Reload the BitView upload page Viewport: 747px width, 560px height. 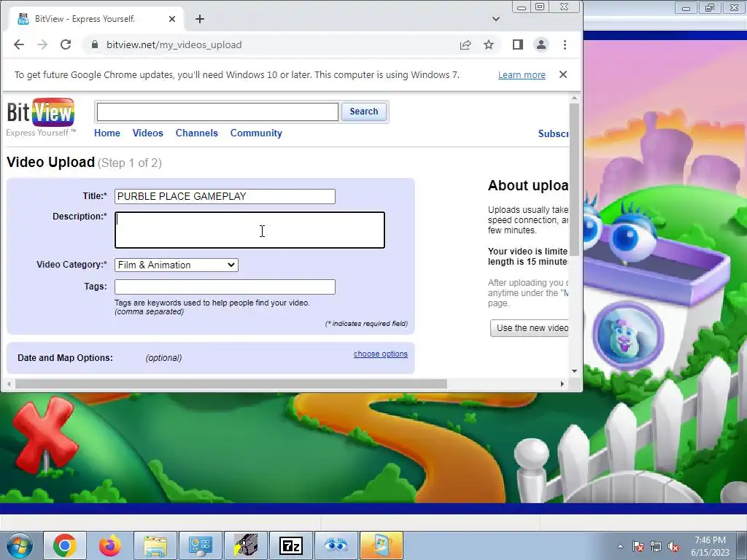coord(66,44)
